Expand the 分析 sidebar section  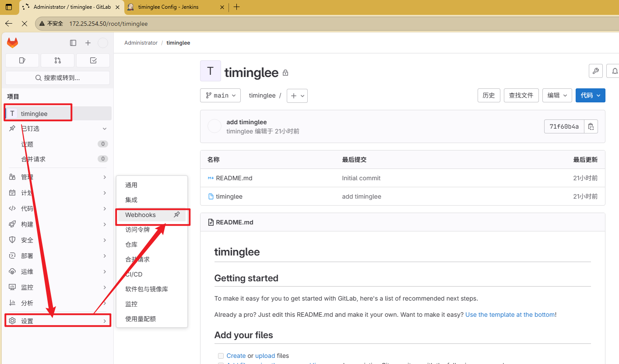point(58,303)
